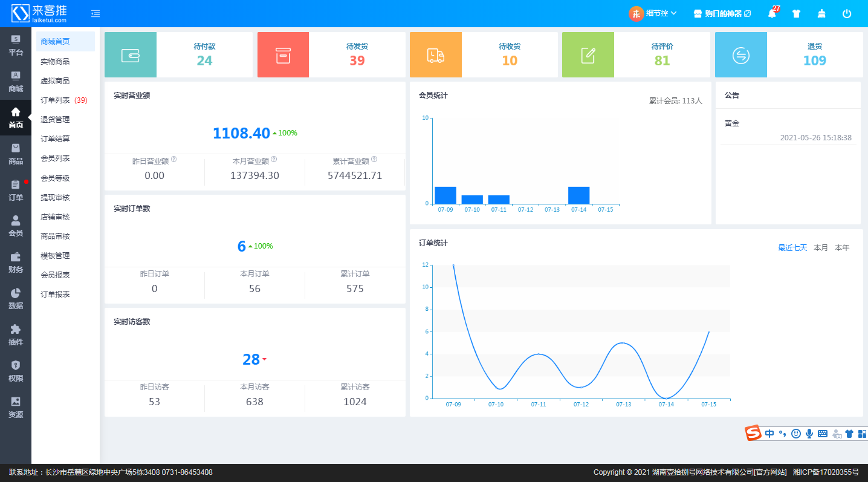Click the help icon beside 累计营业额
Viewport: 868px width, 482px height.
click(x=374, y=160)
